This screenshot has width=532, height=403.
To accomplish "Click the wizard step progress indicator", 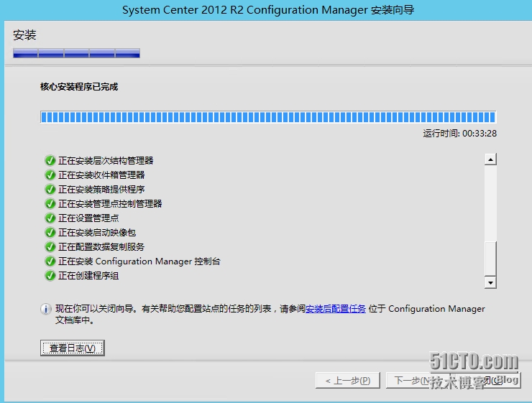I will (x=76, y=53).
